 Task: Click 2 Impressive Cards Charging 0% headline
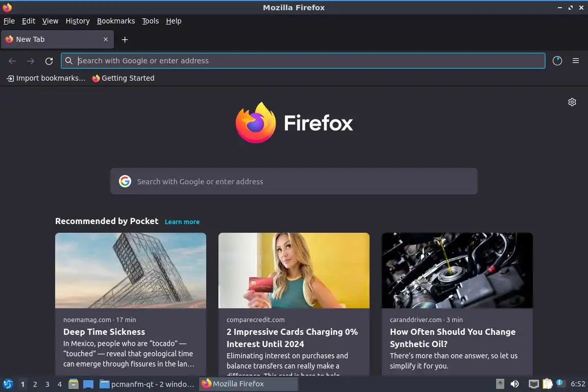(292, 337)
